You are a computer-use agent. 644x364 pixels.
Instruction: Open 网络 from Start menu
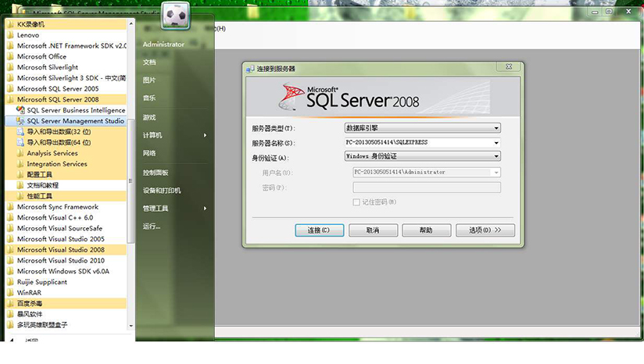pyautogui.click(x=149, y=153)
